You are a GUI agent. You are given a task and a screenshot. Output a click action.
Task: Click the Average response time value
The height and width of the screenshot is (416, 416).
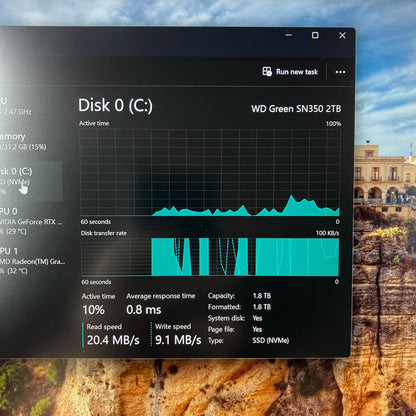[144, 310]
